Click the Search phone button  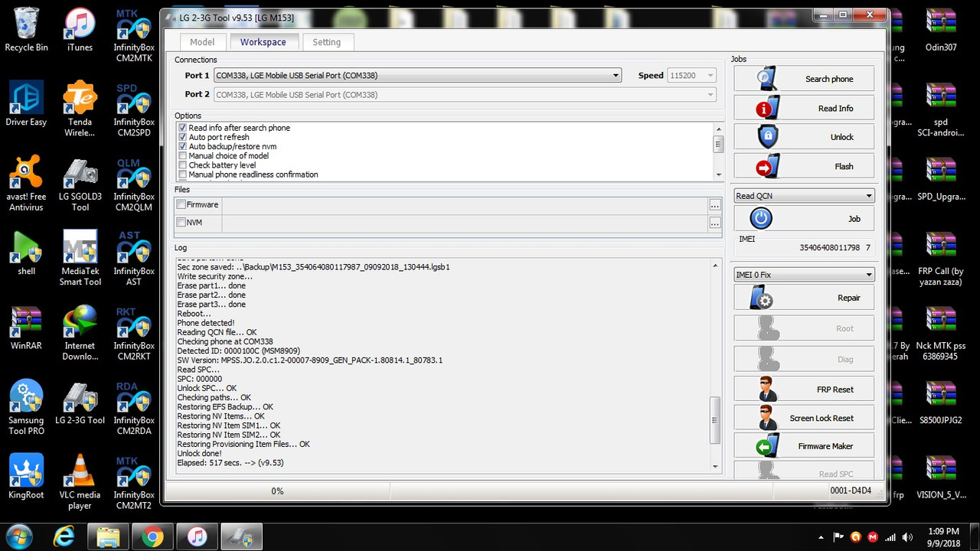(804, 79)
